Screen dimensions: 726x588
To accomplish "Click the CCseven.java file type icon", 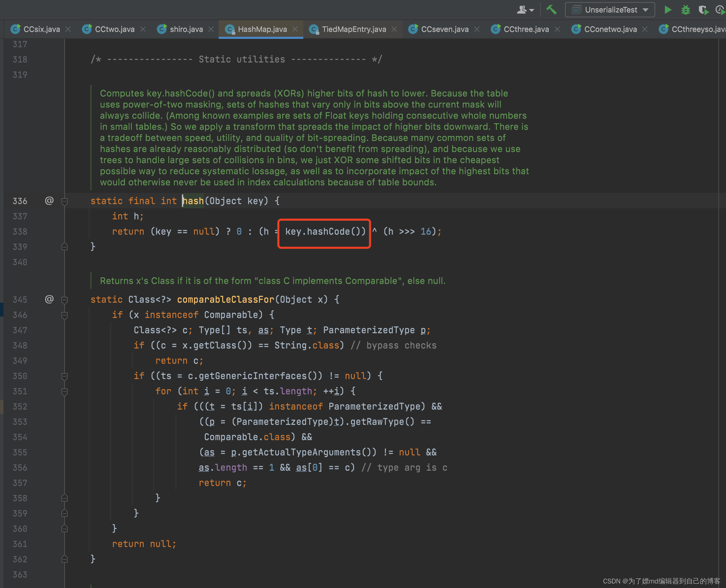I will [413, 29].
